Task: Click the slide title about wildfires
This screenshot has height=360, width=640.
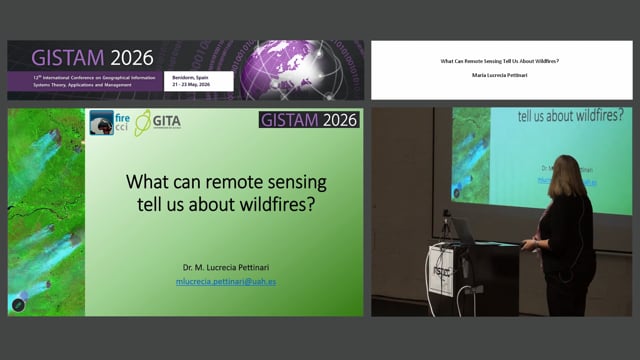Action: [x=226, y=193]
